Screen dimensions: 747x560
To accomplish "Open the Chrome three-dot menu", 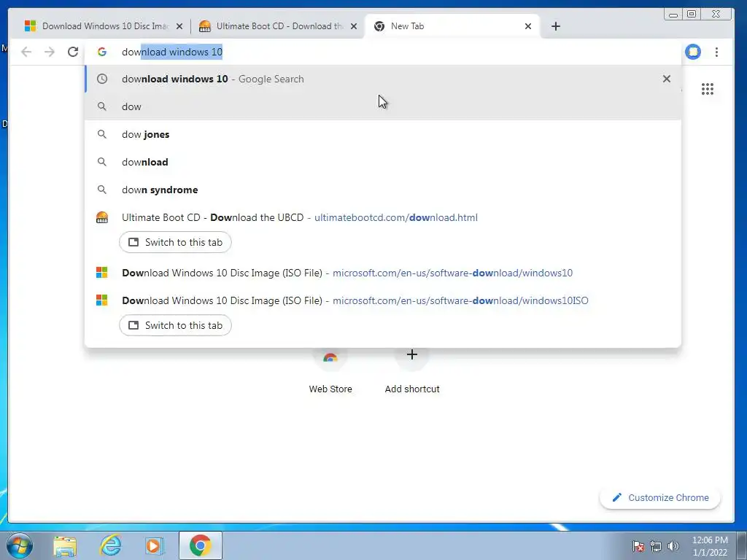I will point(716,52).
